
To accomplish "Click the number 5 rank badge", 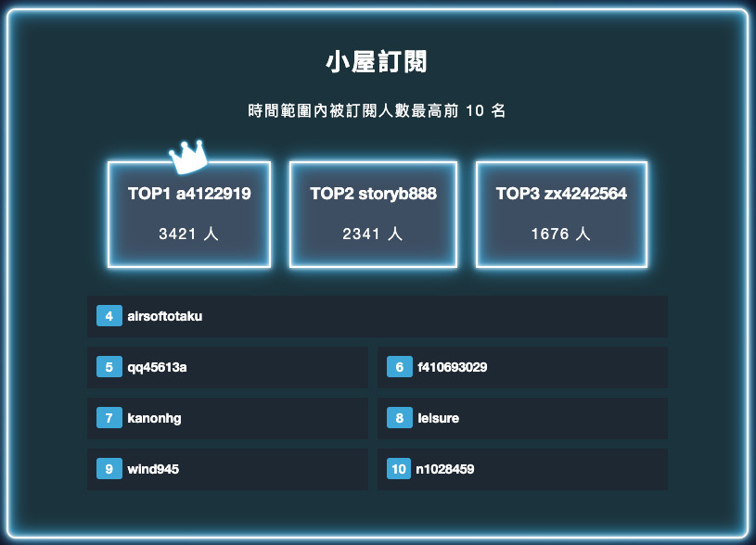I will click(109, 367).
